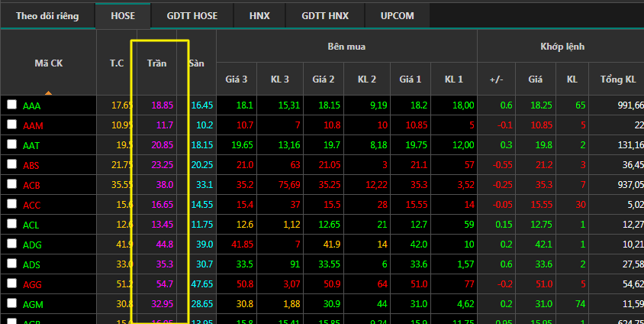Click the orange sort arrow under Mã CK
Screen dimensions: 644x324
pos(48,92)
